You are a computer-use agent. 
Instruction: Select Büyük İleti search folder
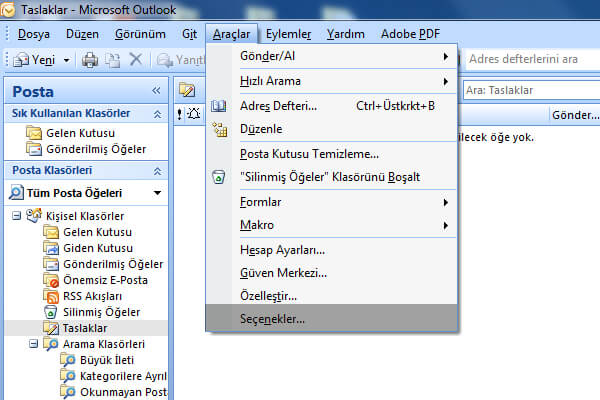click(x=107, y=360)
